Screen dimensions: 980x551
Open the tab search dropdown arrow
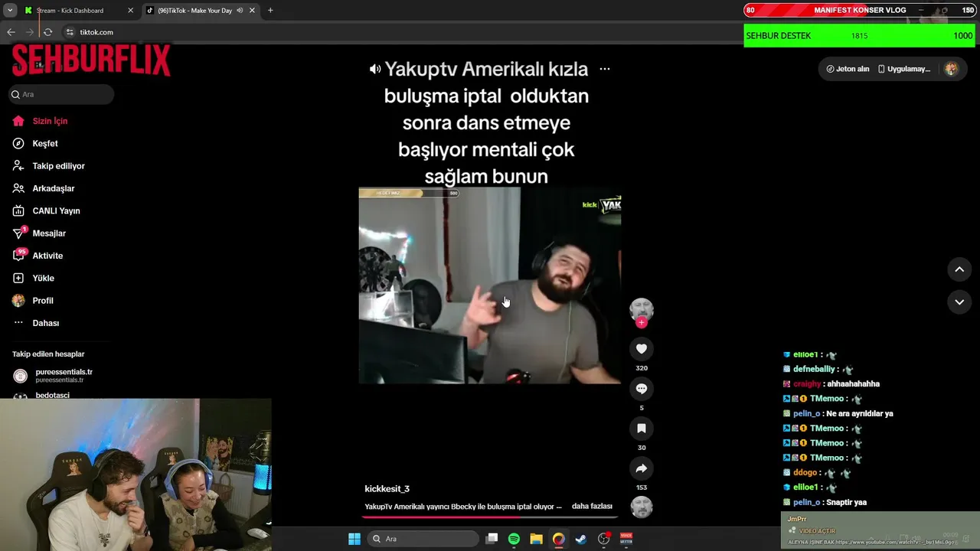point(10,11)
